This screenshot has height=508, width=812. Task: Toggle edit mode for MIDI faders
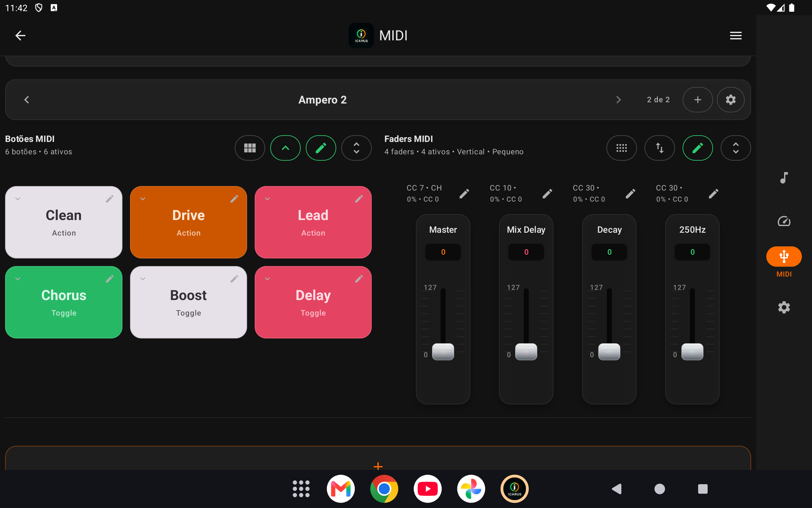697,148
